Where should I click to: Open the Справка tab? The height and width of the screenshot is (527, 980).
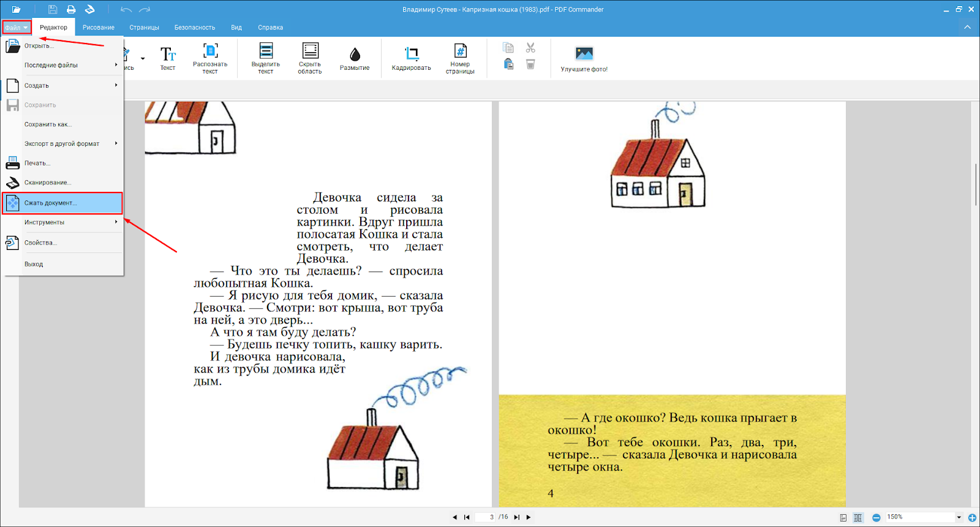270,28
